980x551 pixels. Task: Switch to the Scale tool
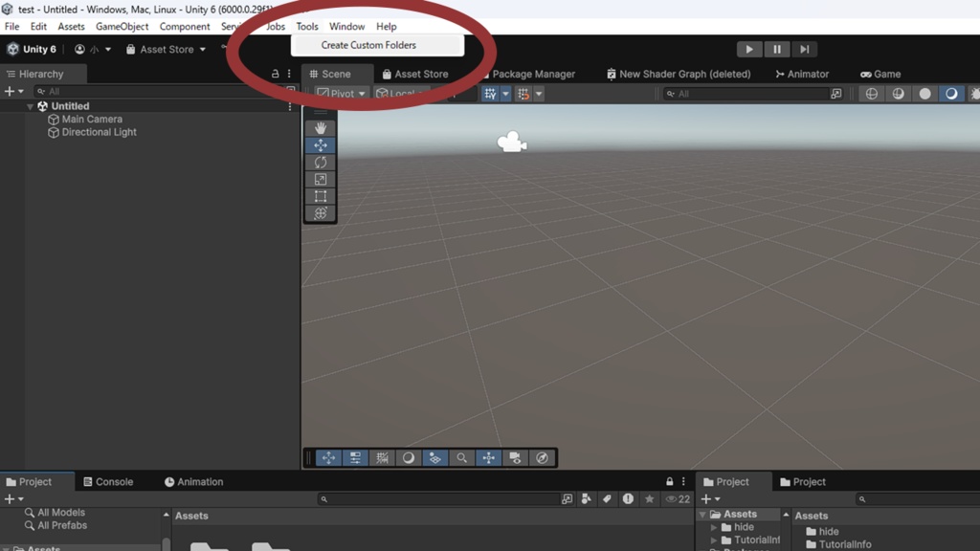coord(321,179)
